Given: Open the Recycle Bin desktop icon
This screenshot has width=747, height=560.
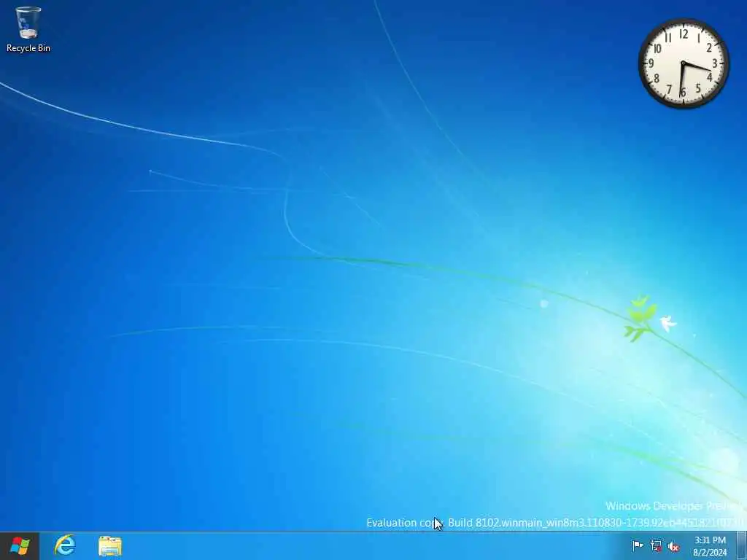Looking at the screenshot, I should [x=28, y=28].
